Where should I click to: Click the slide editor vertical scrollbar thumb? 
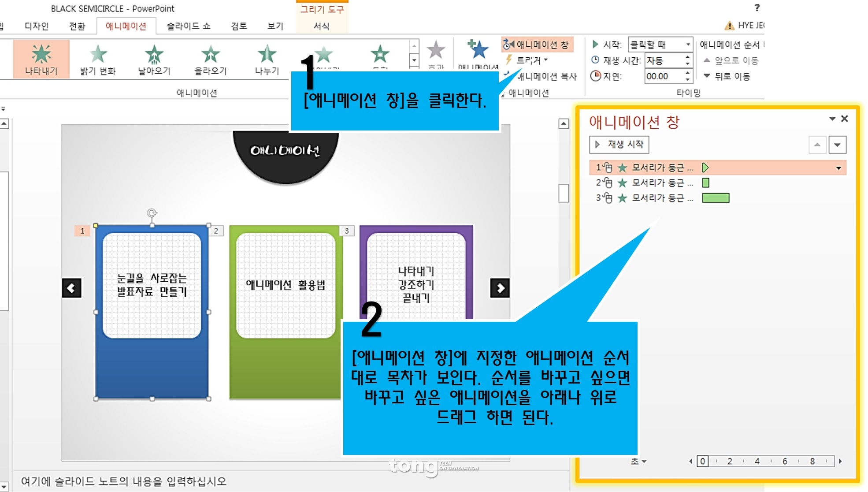[564, 193]
